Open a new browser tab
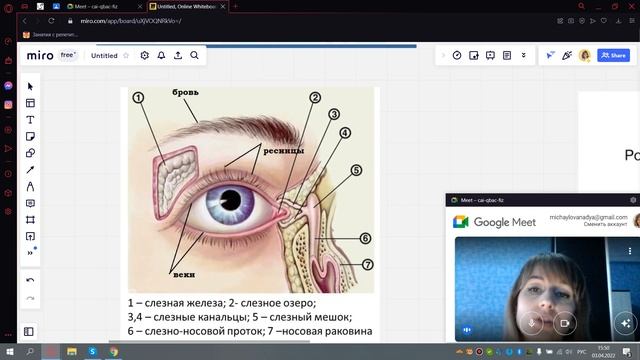Image resolution: width=640 pixels, height=360 pixels. point(236,6)
